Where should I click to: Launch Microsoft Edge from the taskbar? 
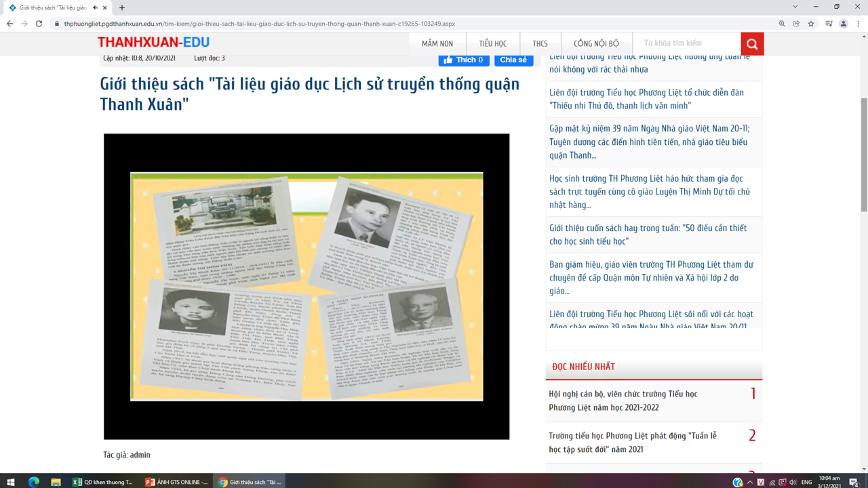pyautogui.click(x=33, y=482)
